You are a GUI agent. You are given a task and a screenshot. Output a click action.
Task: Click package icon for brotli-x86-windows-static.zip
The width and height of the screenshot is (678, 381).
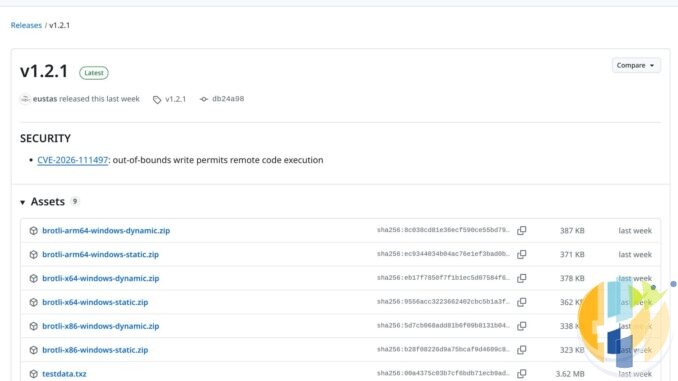tap(33, 349)
